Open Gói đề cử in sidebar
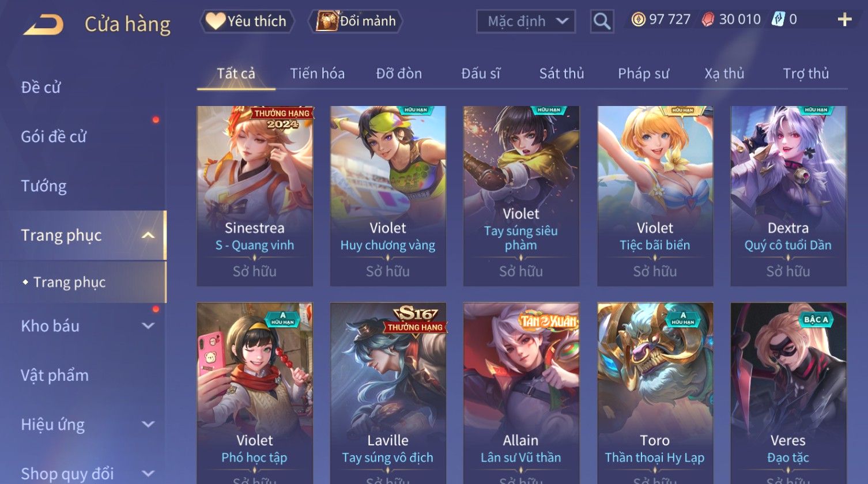This screenshot has height=484, width=868. (x=54, y=137)
